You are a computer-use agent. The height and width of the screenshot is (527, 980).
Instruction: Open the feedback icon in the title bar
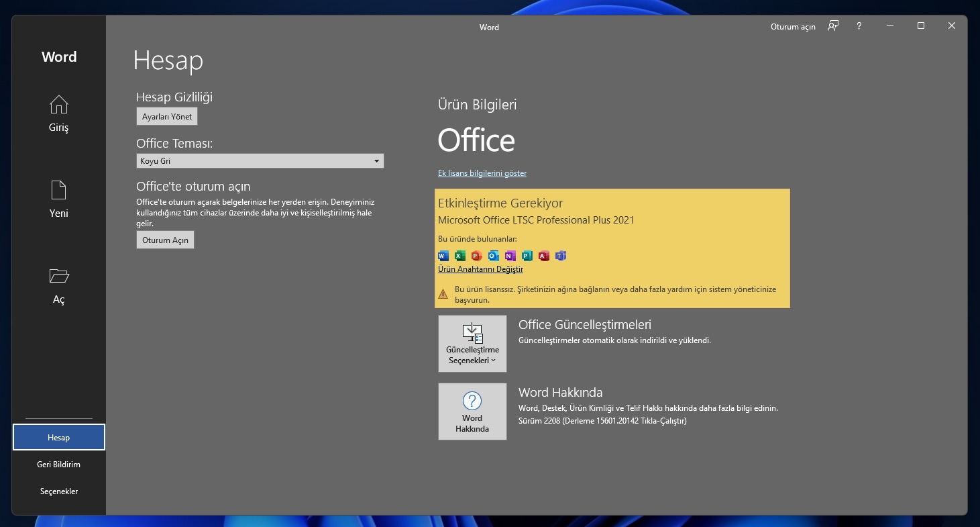(x=833, y=26)
